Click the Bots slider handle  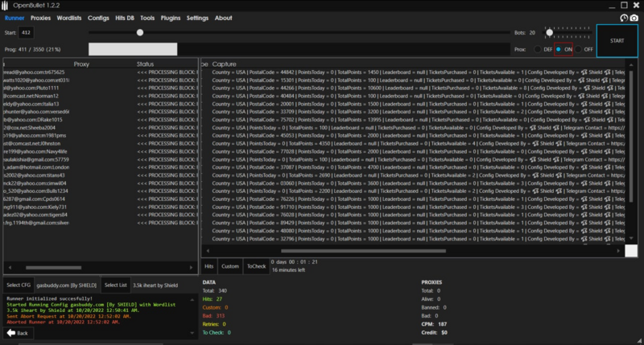coord(549,32)
